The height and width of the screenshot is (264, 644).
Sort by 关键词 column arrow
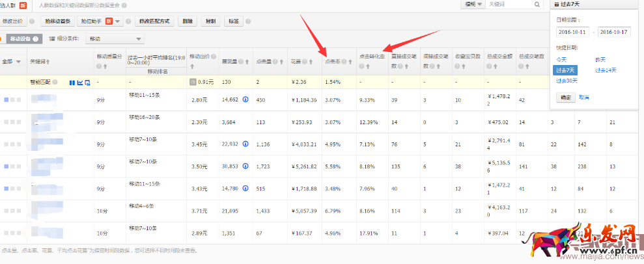click(x=48, y=62)
